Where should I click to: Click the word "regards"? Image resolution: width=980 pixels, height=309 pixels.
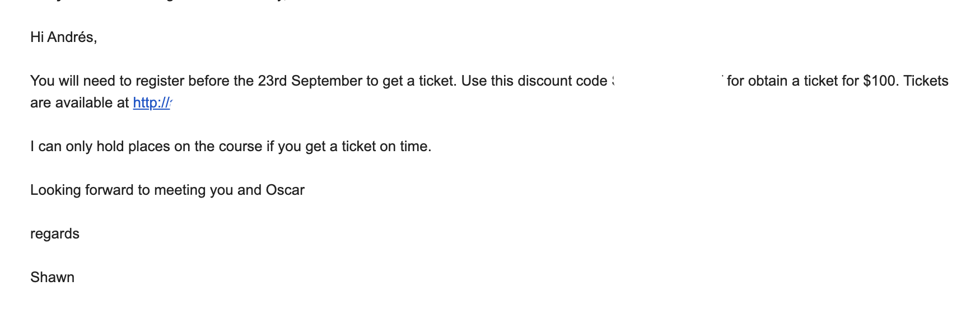[x=55, y=235]
